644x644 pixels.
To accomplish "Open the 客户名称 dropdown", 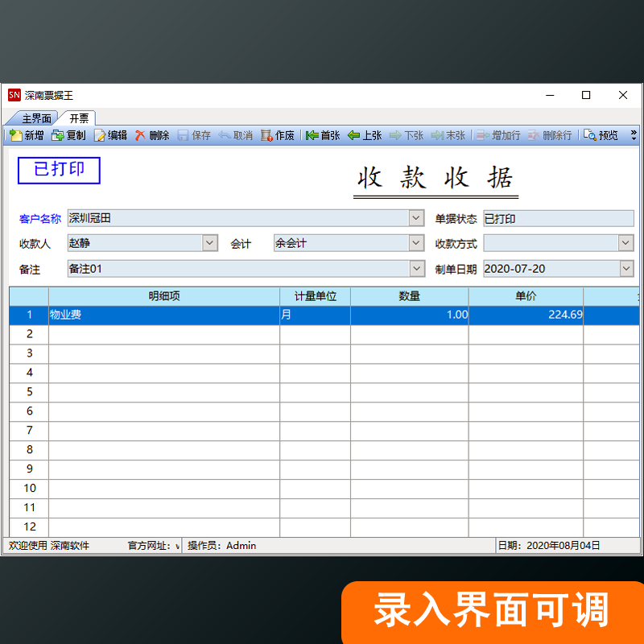I will pos(416,218).
